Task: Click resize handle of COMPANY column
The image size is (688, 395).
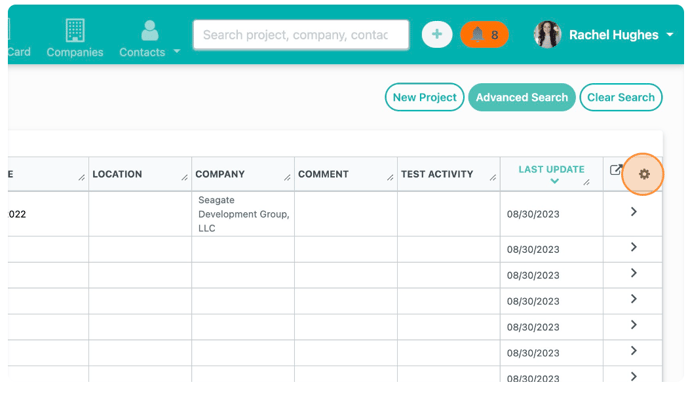Action: coord(287,177)
